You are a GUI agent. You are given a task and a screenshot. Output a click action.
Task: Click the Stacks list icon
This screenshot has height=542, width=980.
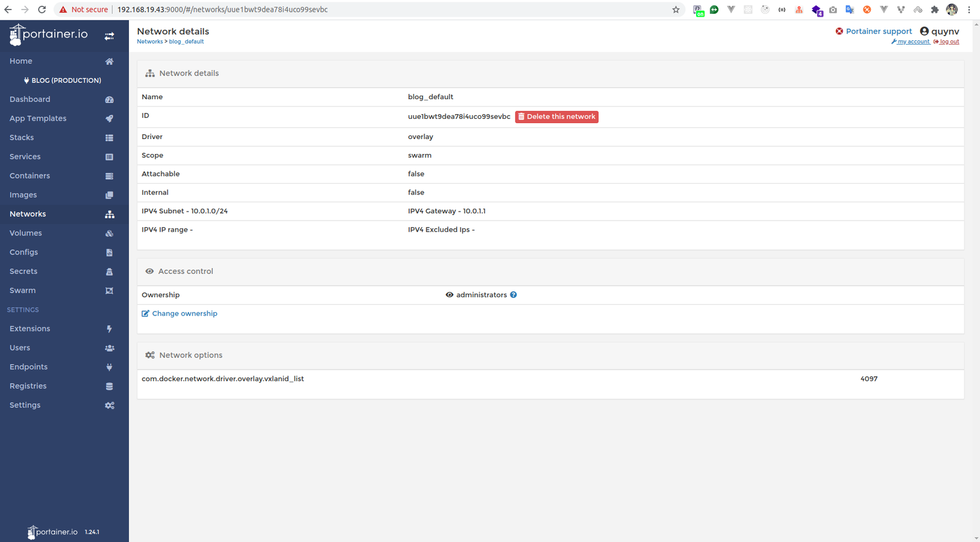[x=109, y=137]
